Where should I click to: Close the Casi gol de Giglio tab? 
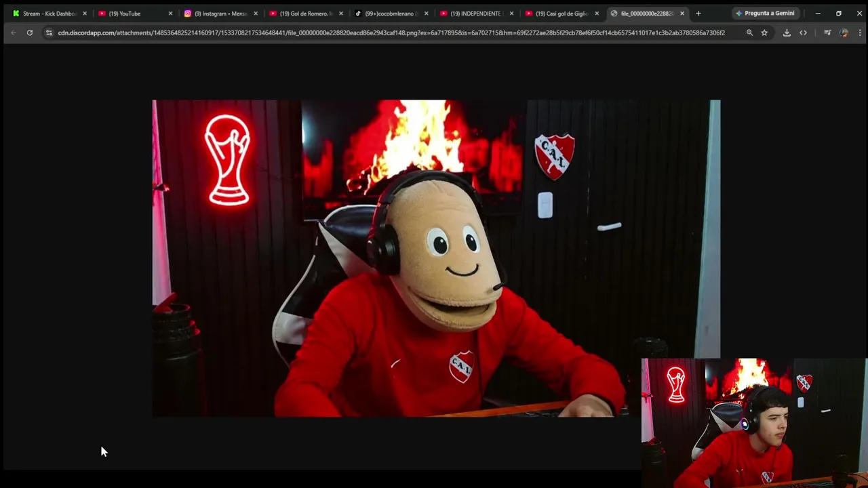pos(597,14)
